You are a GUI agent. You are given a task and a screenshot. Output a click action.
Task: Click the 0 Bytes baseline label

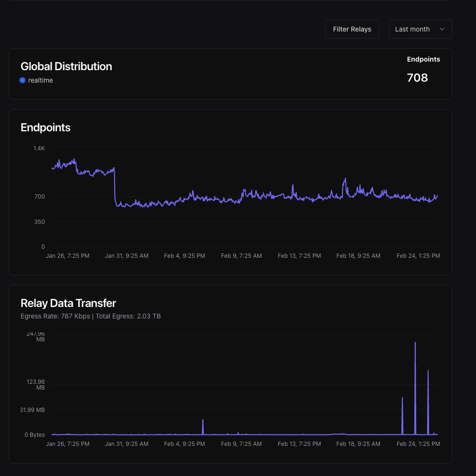34,435
